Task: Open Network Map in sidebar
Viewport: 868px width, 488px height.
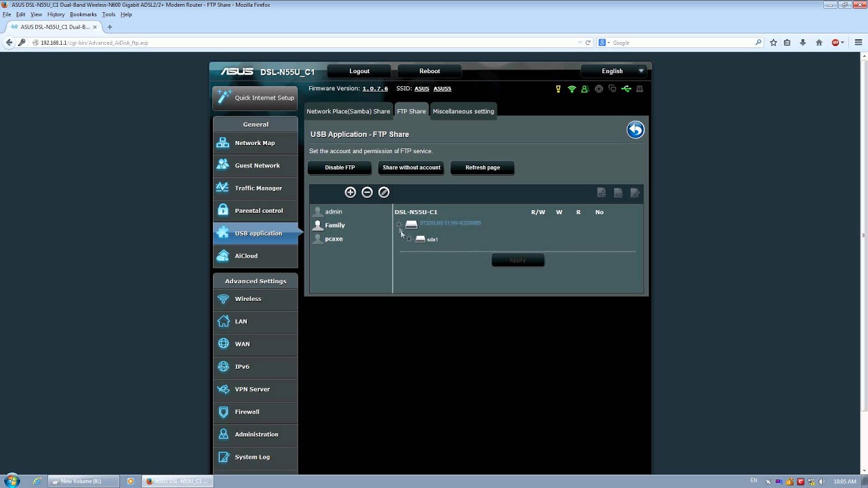Action: [255, 143]
